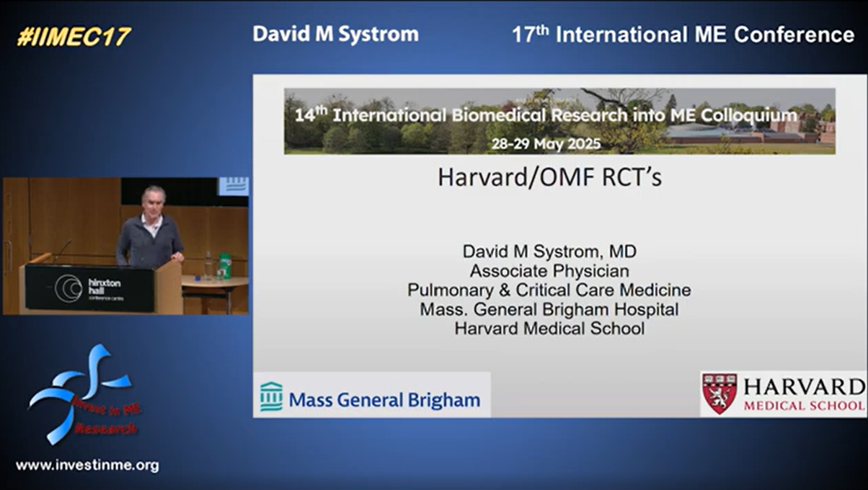The width and height of the screenshot is (868, 490).
Task: Click the Mass General Brigham wordmark
Action: point(384,400)
